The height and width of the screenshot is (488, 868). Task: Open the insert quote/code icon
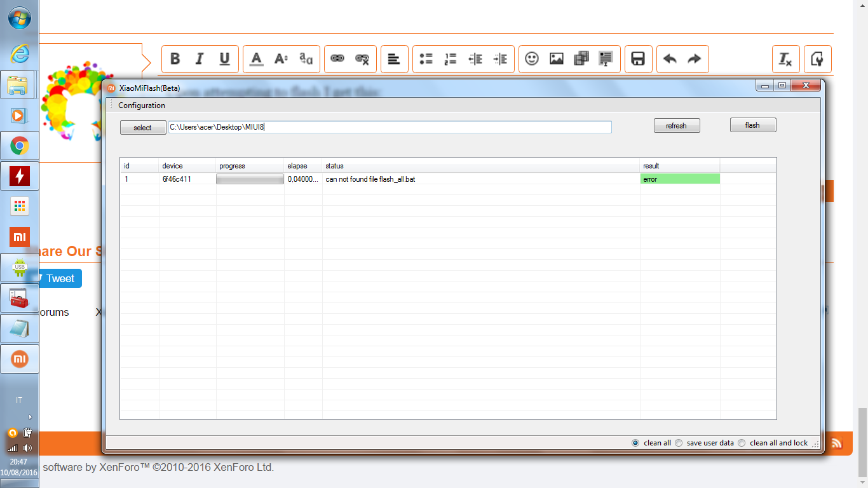(606, 59)
